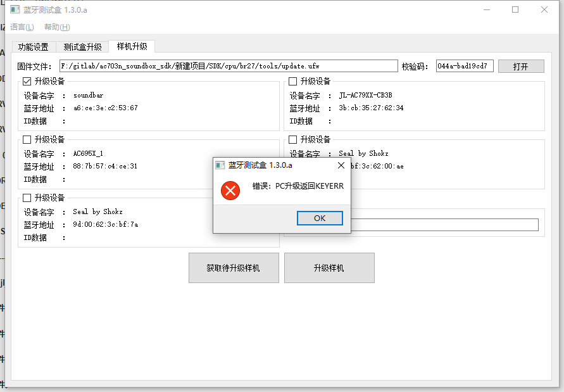
Task: Maximize the main 蓝牙测试盒 window
Action: coord(515,9)
